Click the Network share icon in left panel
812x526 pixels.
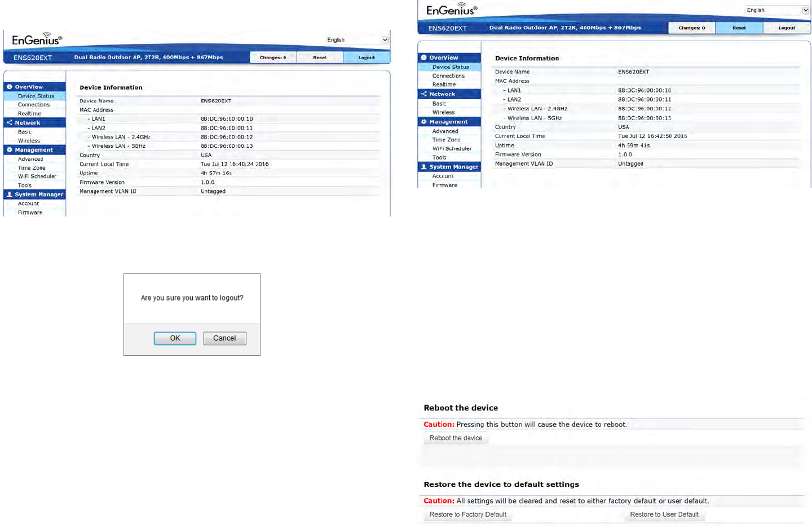click(x=9, y=122)
